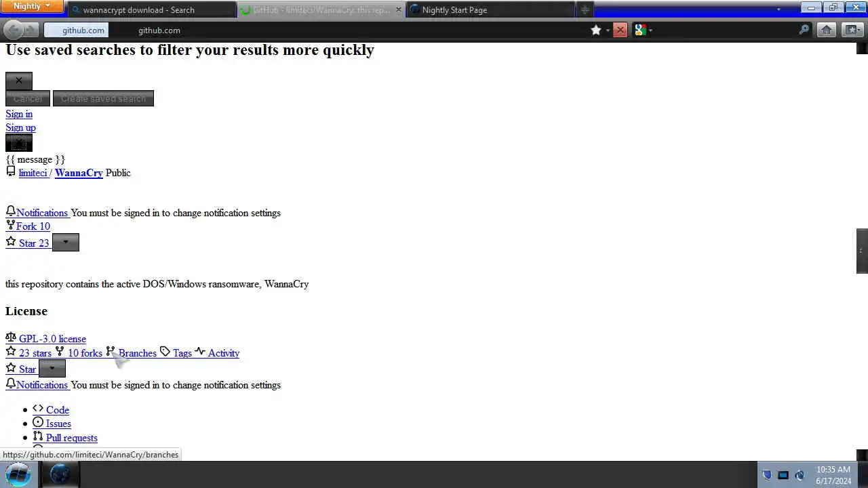Screen dimensions: 868x488
Task: Go to the browser Home page icon
Action: tap(826, 30)
